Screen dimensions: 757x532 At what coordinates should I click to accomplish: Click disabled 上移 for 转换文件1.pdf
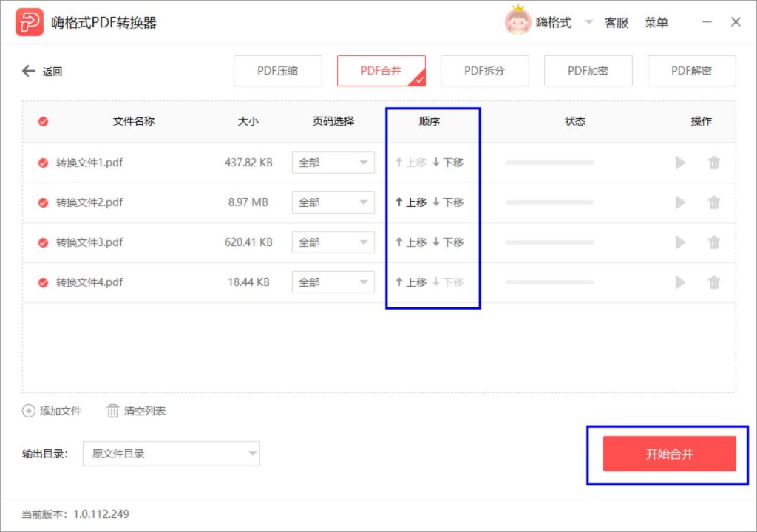pyautogui.click(x=411, y=163)
